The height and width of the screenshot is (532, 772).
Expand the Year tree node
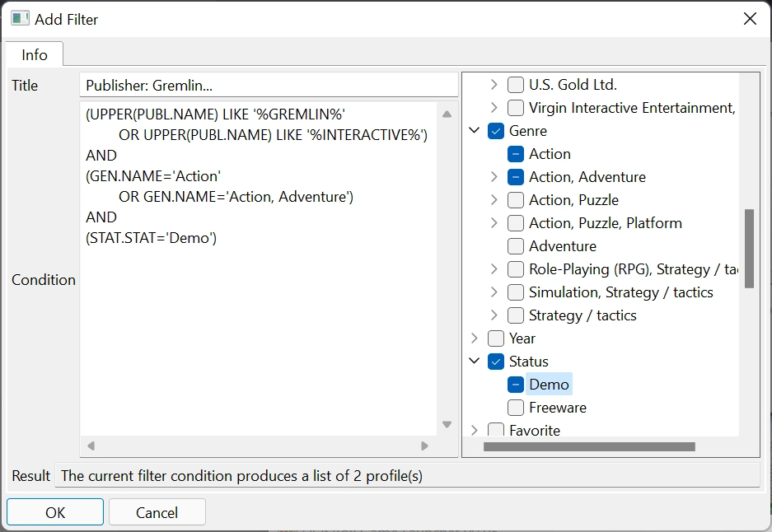[x=475, y=338]
